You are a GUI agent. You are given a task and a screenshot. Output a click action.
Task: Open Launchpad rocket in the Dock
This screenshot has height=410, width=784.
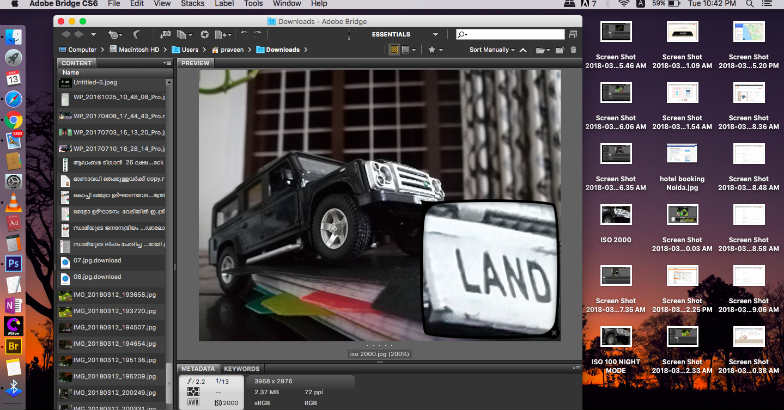[x=14, y=58]
